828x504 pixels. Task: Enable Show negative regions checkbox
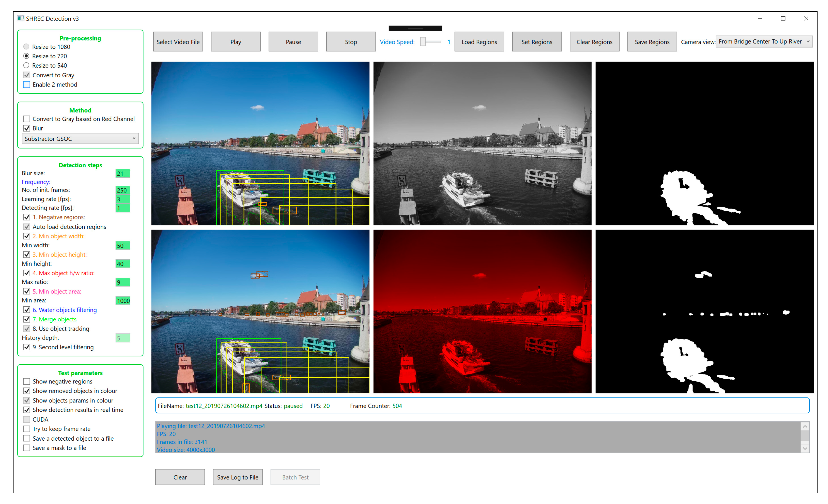point(27,382)
